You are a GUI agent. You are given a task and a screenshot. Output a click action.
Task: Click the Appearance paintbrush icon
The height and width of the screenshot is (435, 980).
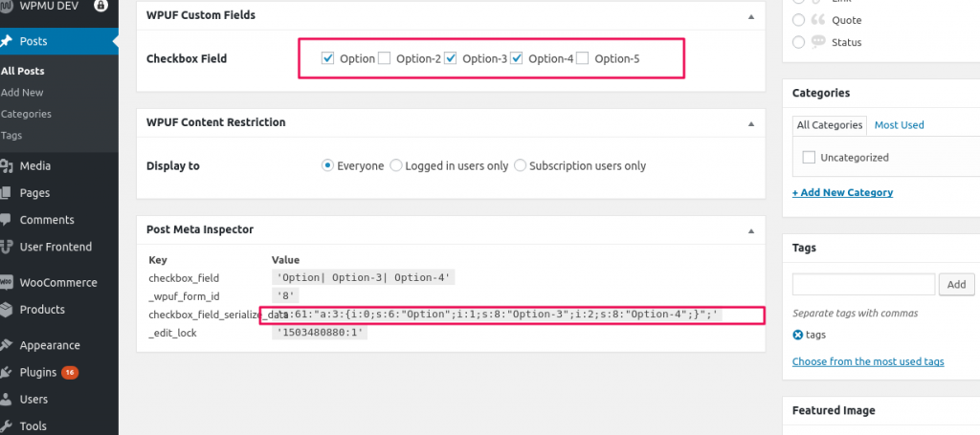[7, 345]
